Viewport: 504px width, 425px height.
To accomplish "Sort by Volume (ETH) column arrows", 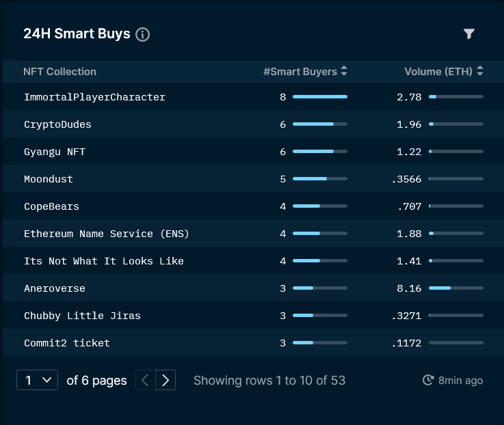I will [x=480, y=71].
